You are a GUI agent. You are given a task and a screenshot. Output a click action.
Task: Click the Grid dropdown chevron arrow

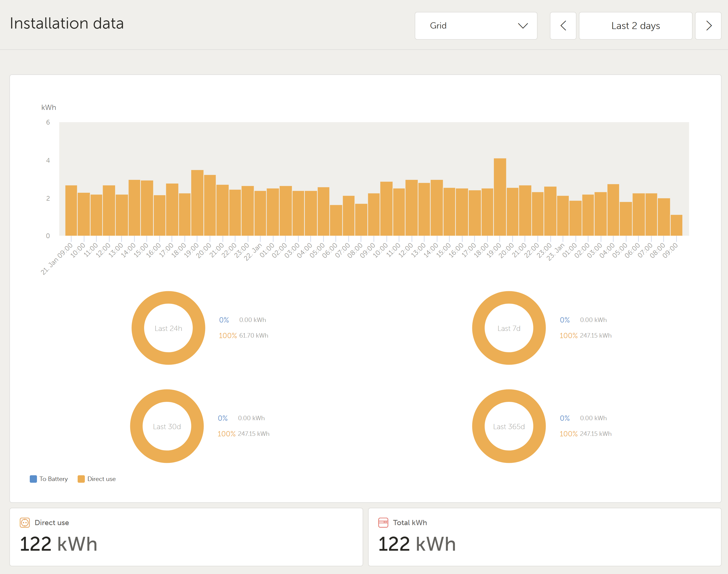click(x=523, y=26)
